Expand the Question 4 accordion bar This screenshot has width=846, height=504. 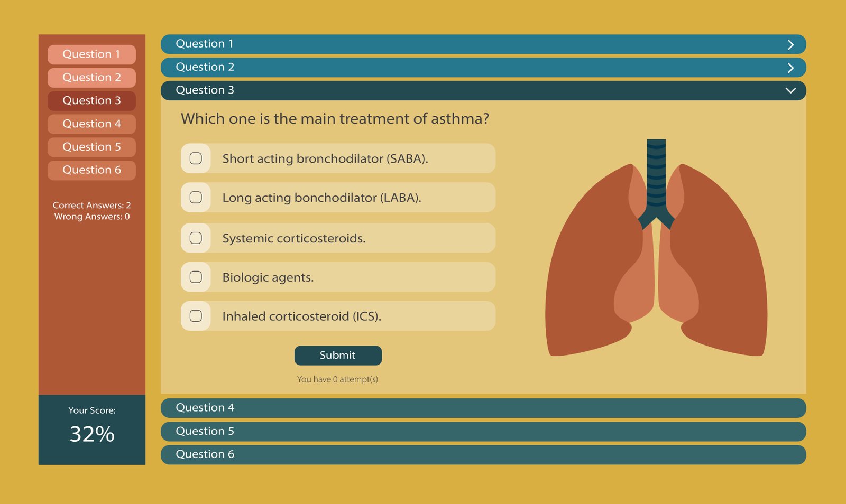483,408
